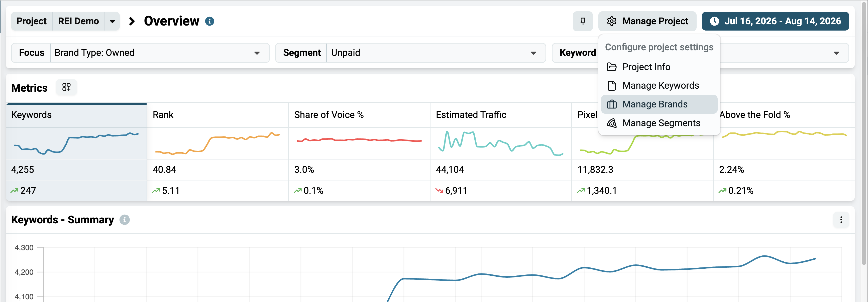Image resolution: width=868 pixels, height=302 pixels.
Task: Open the Segment Unpaid dropdown
Action: (410, 53)
